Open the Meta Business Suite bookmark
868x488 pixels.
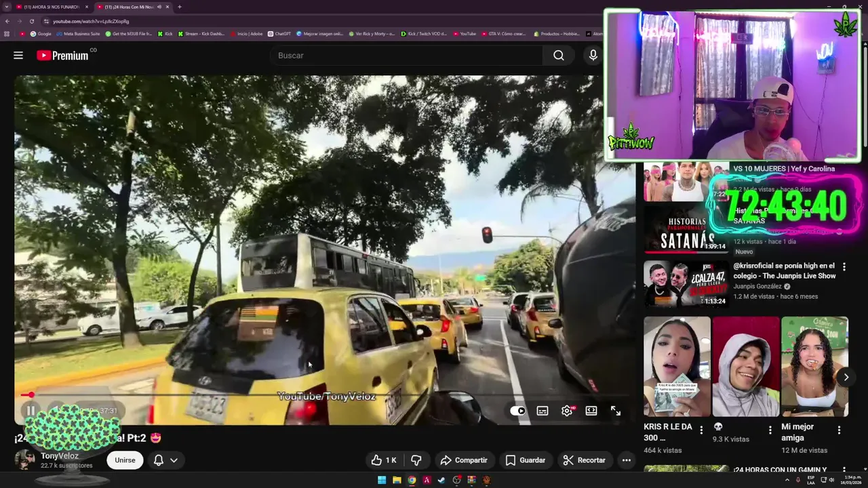(79, 34)
